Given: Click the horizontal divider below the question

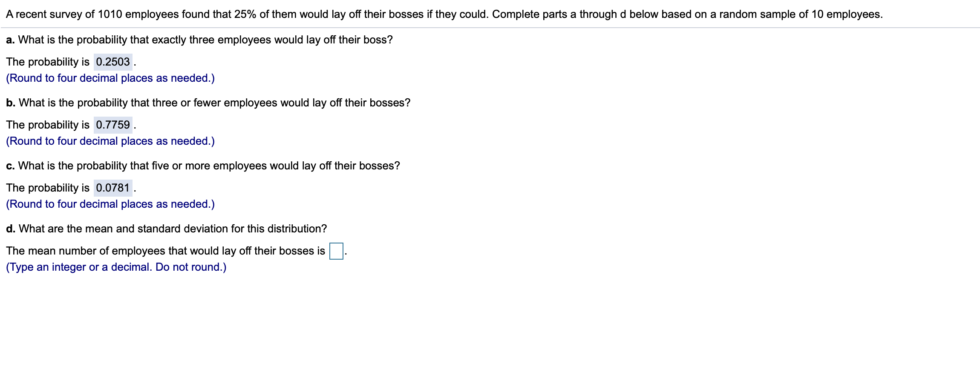Looking at the screenshot, I should tap(490, 26).
